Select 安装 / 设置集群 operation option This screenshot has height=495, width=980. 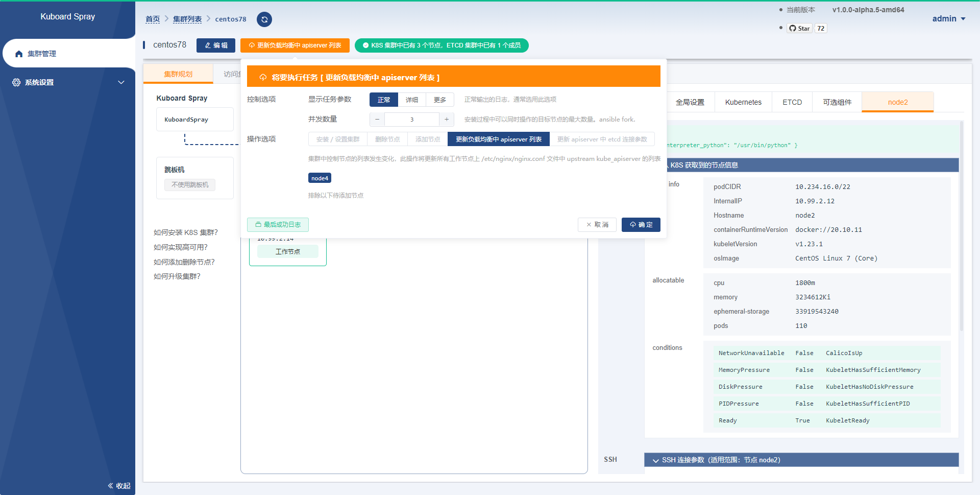click(338, 139)
